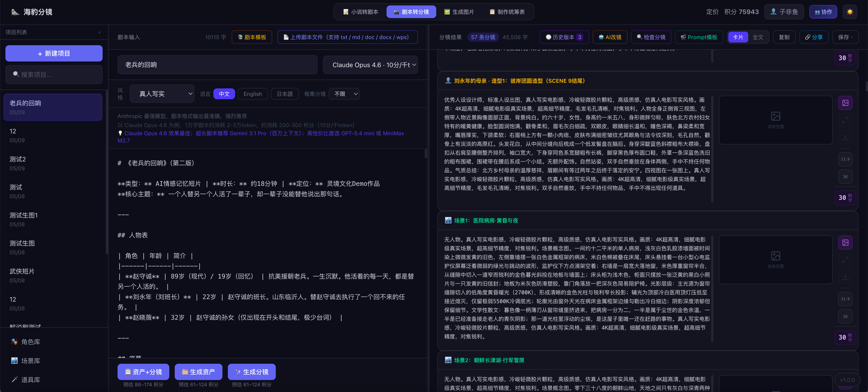Download the image of 场景1 医院病房 card
Screen dimensions: 868x392
(845, 277)
